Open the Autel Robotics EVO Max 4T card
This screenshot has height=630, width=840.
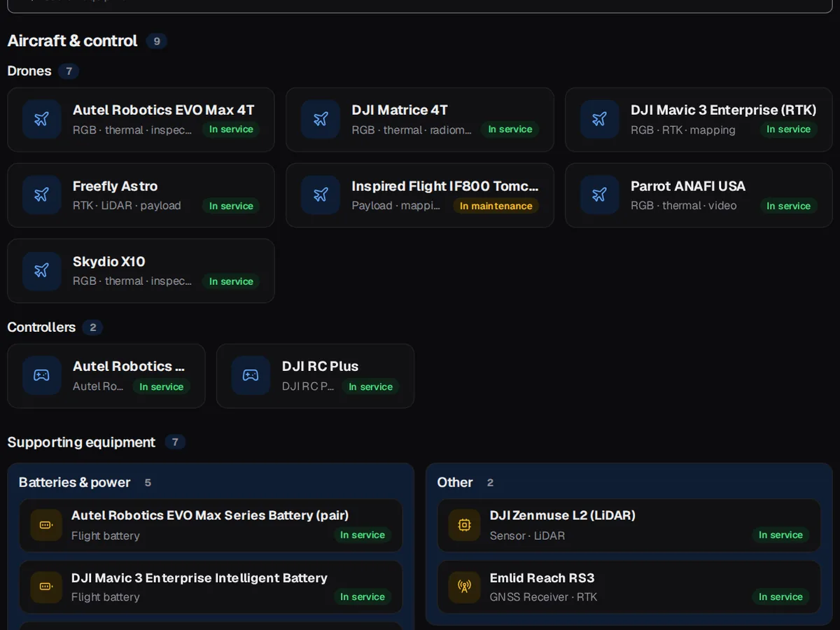pos(141,120)
